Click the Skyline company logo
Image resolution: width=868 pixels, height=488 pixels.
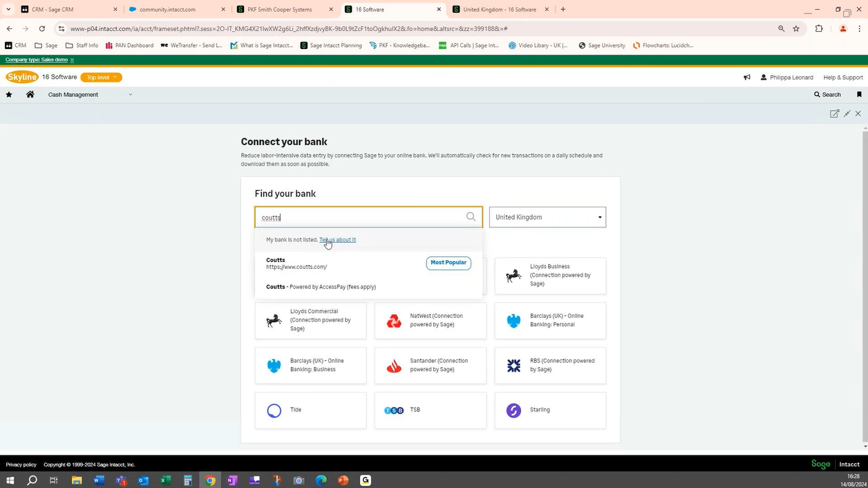click(x=22, y=77)
